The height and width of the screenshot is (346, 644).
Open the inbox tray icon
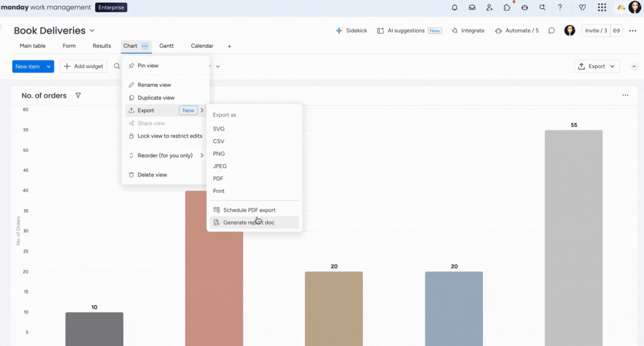click(472, 7)
